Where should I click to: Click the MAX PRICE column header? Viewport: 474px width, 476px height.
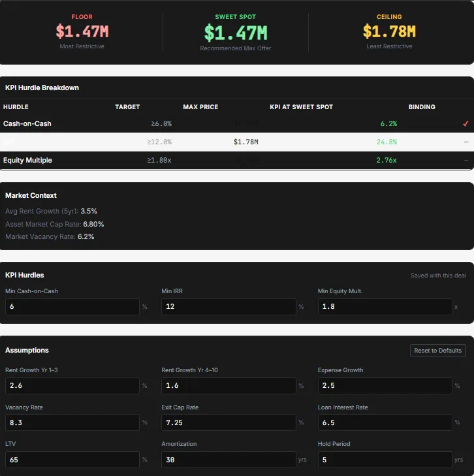point(200,107)
